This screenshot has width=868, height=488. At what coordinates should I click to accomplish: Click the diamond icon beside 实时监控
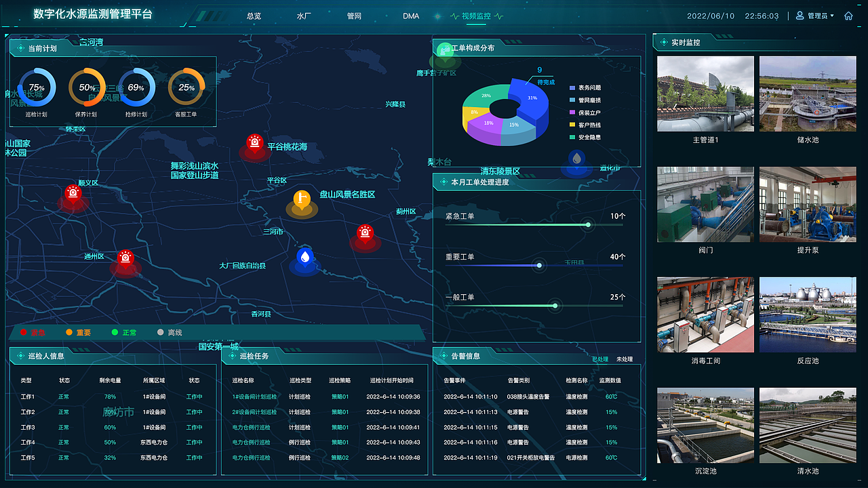coord(664,42)
